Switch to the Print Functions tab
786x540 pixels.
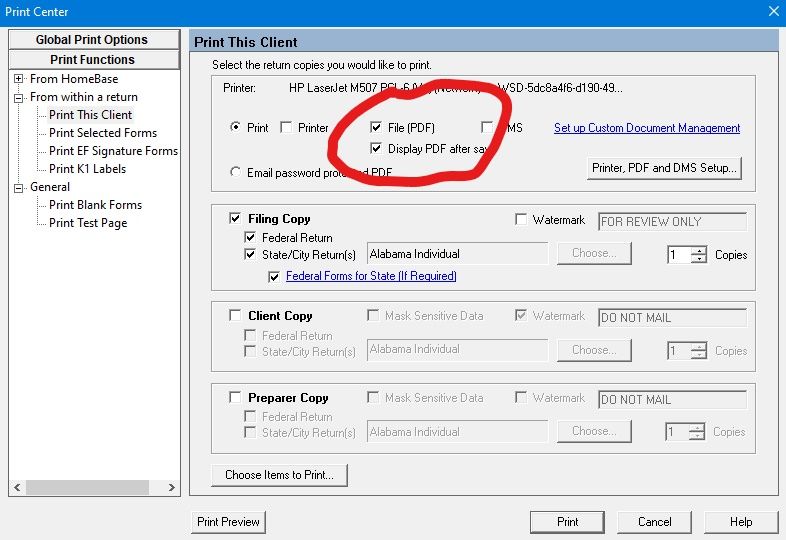(x=92, y=60)
